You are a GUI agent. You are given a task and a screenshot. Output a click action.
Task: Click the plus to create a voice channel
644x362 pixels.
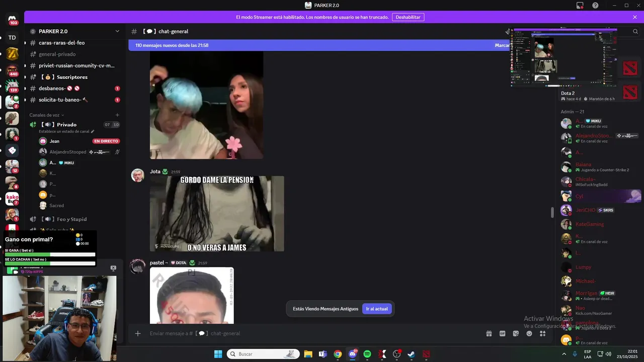coord(117,115)
